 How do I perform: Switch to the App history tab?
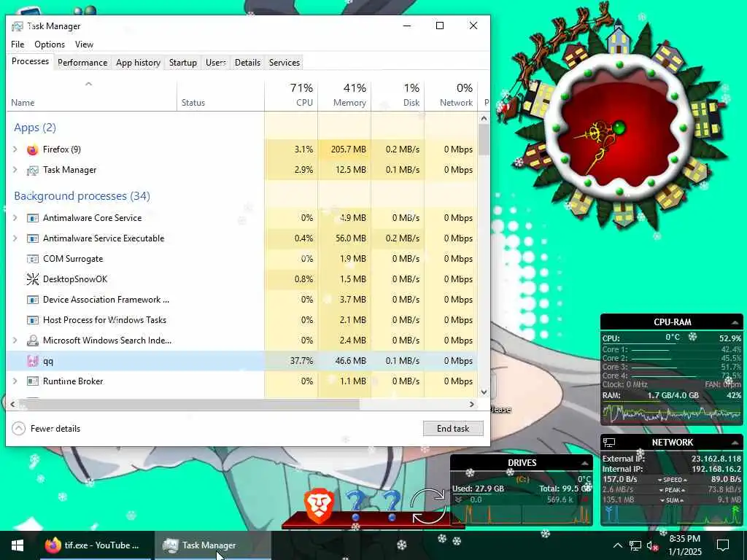point(138,63)
